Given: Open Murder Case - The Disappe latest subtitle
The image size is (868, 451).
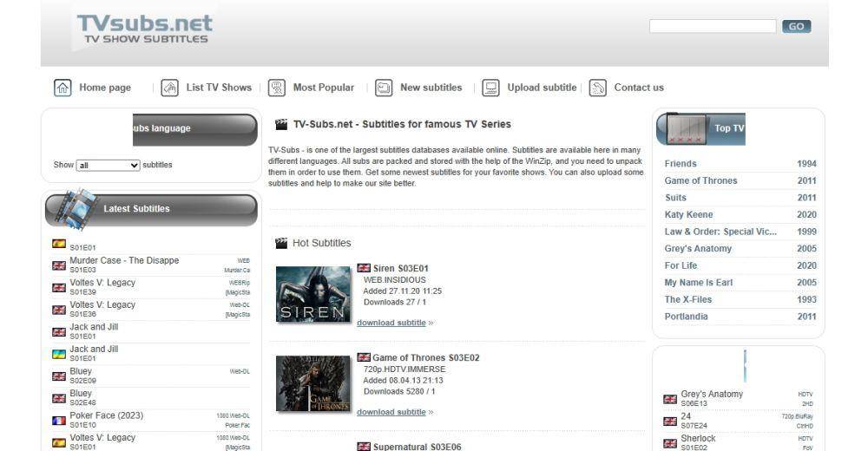Looking at the screenshot, I should coord(124,260).
